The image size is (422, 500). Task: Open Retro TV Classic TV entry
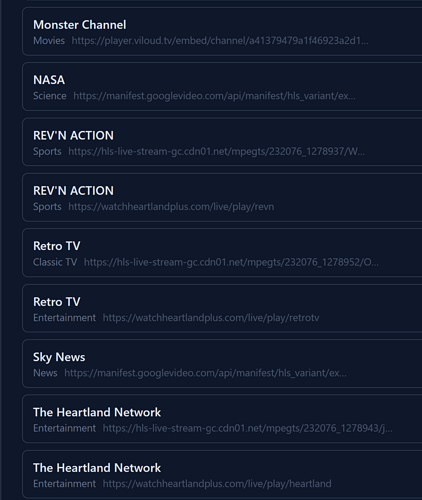pyautogui.click(x=222, y=253)
